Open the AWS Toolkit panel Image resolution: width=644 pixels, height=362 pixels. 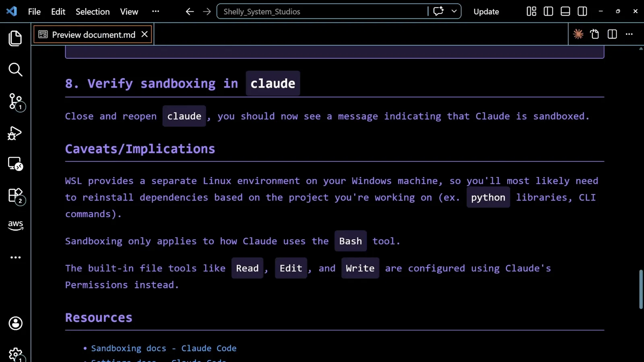coord(15,225)
